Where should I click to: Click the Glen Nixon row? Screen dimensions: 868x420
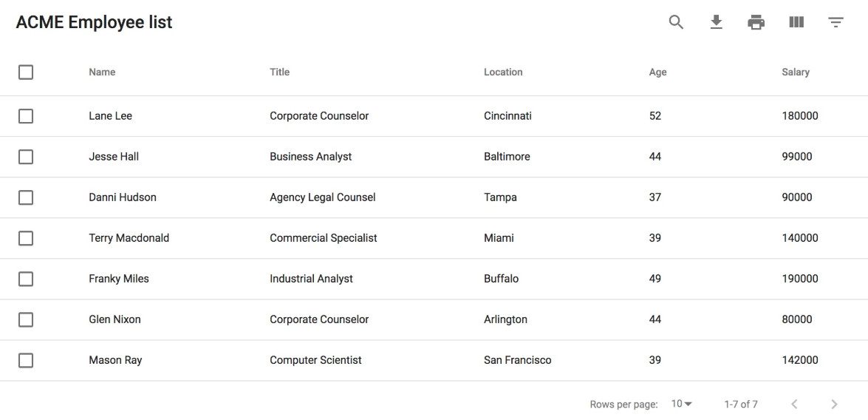434,319
